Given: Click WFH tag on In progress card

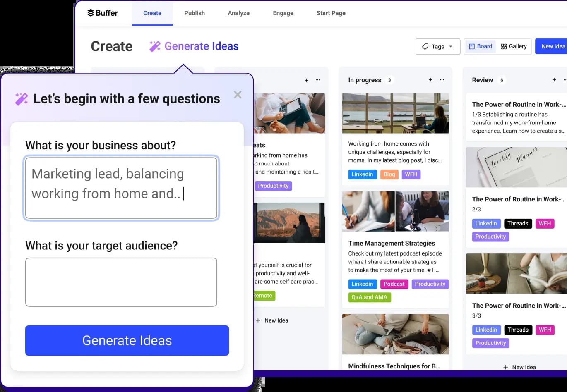Looking at the screenshot, I should (411, 174).
